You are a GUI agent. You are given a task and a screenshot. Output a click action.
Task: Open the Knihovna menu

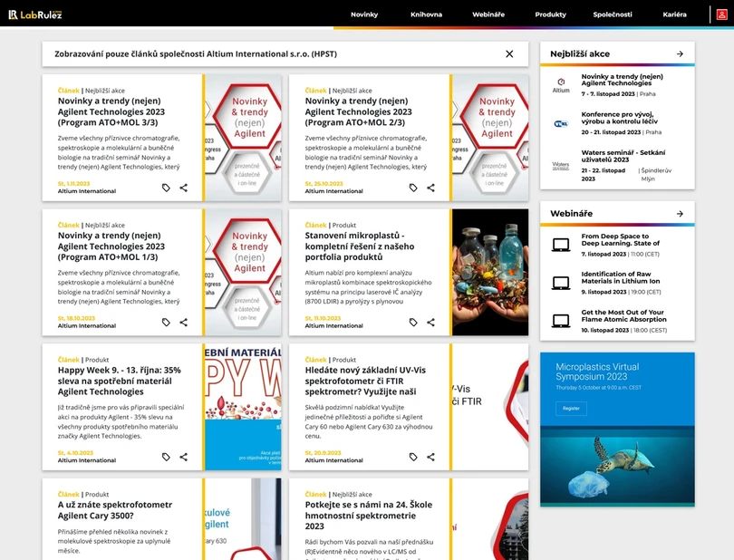(x=426, y=14)
